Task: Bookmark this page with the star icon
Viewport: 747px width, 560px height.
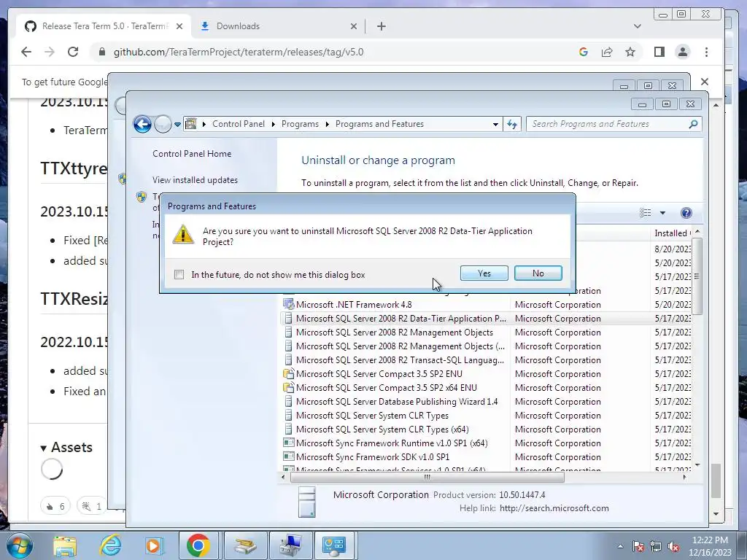Action: pyautogui.click(x=630, y=52)
